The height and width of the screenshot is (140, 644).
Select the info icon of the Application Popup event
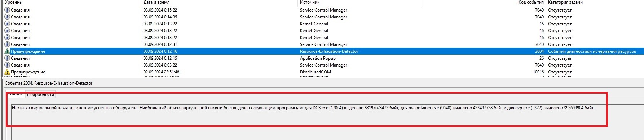[7, 58]
